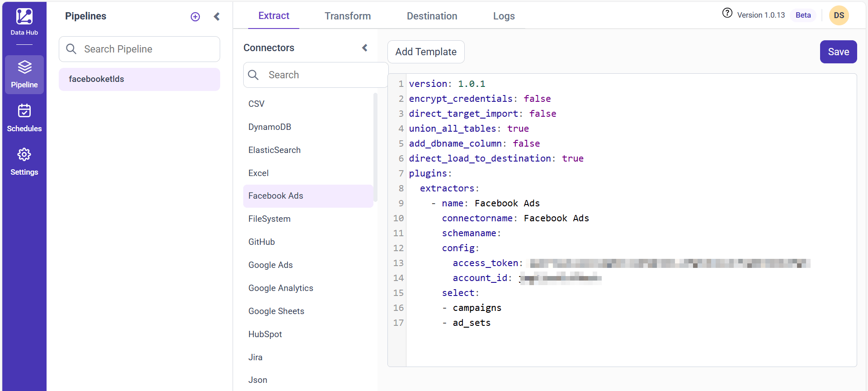This screenshot has width=868, height=391.
Task: Add a new pipeline with plus icon
Action: [x=195, y=17]
